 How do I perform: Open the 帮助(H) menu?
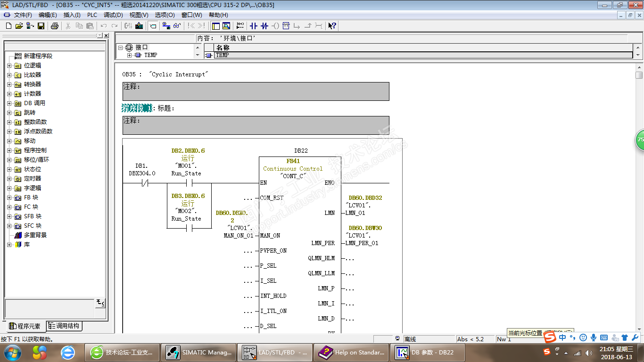coord(218,15)
